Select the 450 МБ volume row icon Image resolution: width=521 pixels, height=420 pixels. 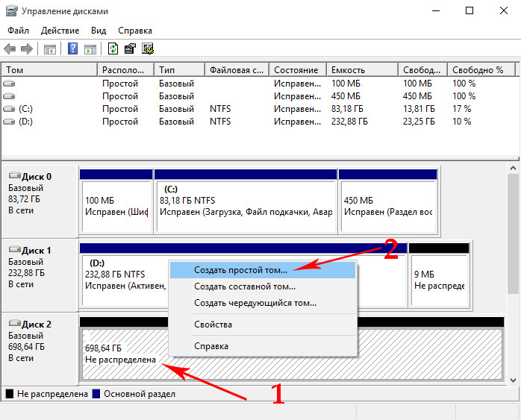(9, 96)
